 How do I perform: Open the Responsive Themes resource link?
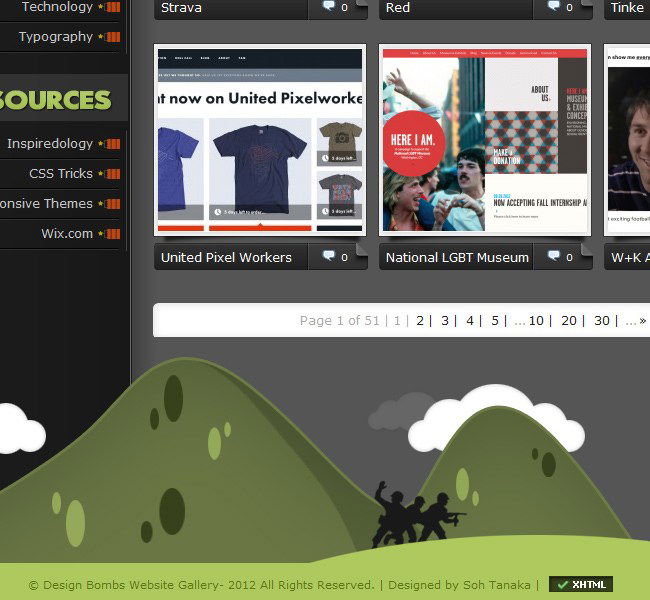[46, 204]
